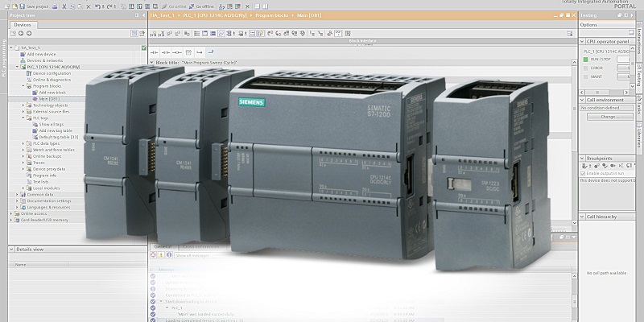Click the Print icon in main toolbar
Screen dimensions: 644x322
[54, 6]
